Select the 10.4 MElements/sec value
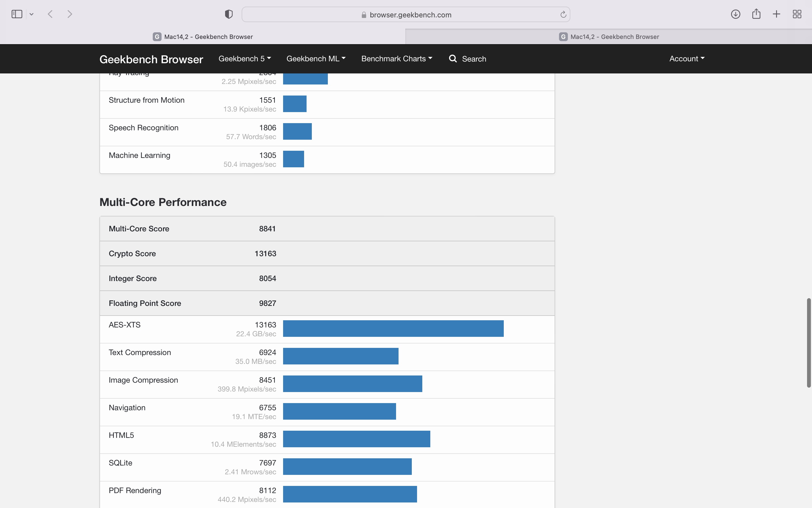The height and width of the screenshot is (508, 812). click(x=243, y=444)
